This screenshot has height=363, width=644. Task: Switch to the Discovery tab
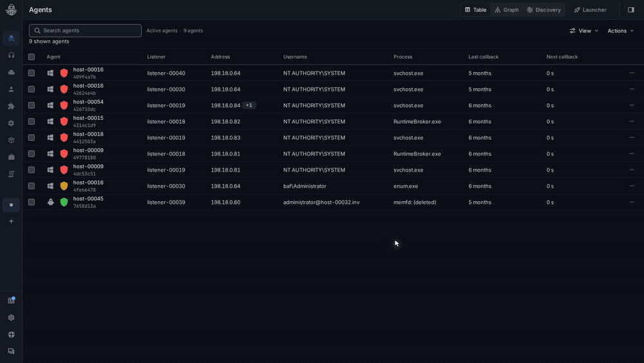pyautogui.click(x=544, y=10)
